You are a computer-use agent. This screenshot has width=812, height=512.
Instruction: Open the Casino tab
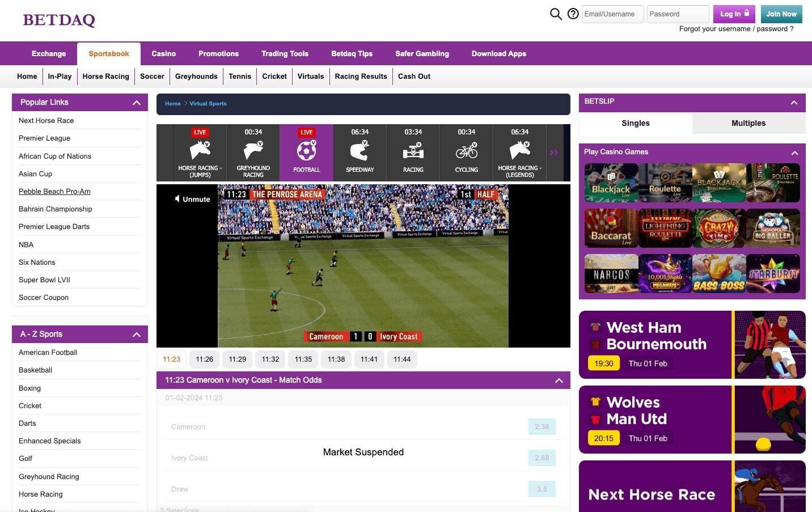163,54
